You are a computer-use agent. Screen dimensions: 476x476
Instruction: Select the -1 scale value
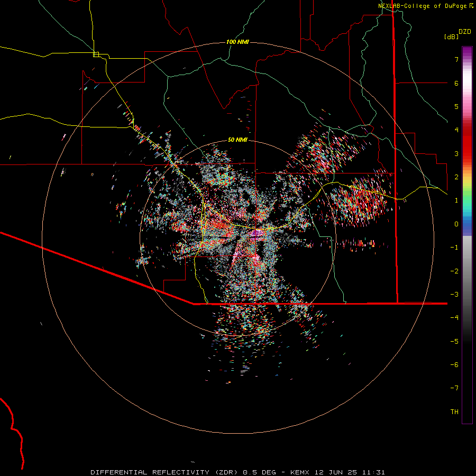454,248
